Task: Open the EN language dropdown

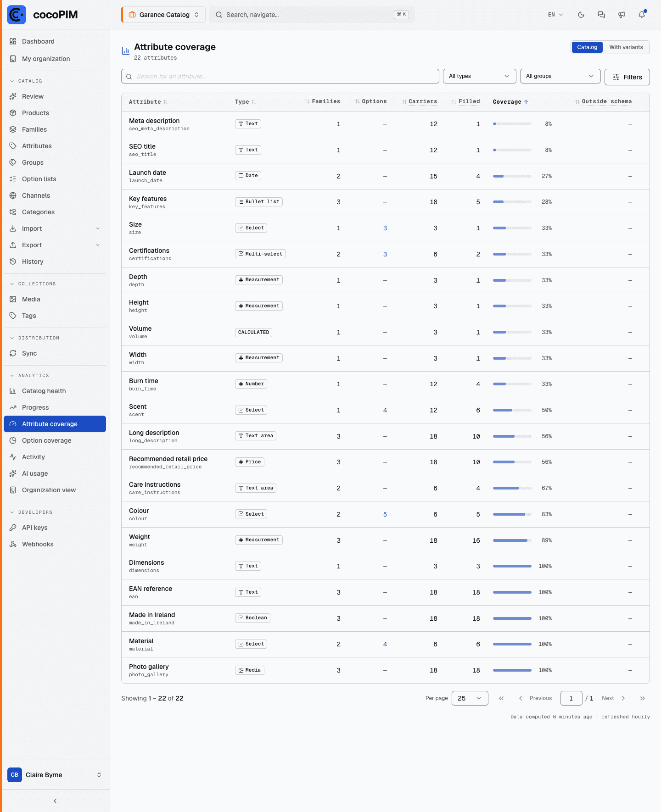Action: click(x=555, y=15)
